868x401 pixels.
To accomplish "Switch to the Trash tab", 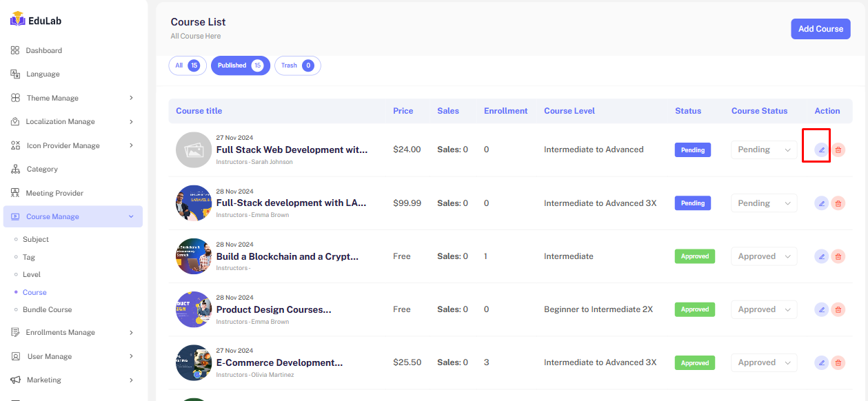I will click(297, 65).
